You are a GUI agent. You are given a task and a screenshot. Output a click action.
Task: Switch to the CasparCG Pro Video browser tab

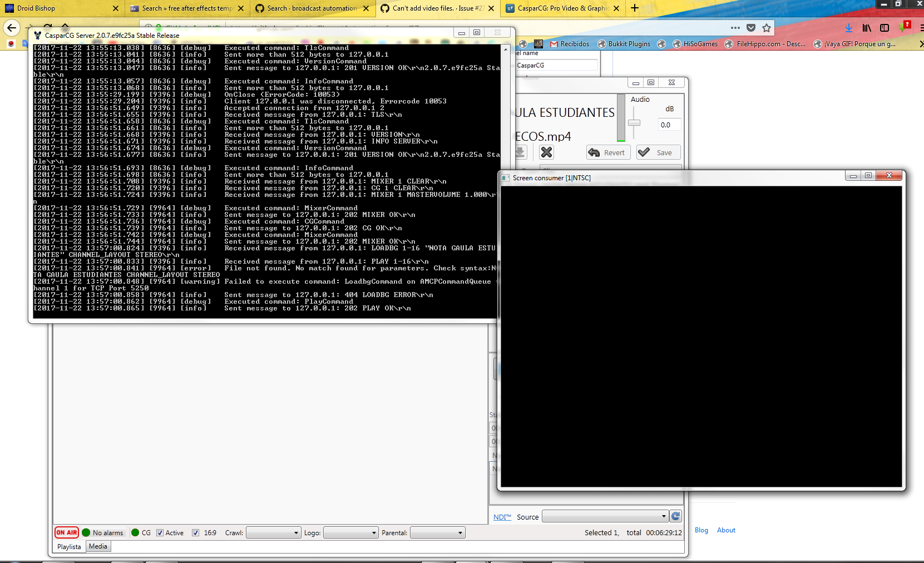tap(563, 8)
